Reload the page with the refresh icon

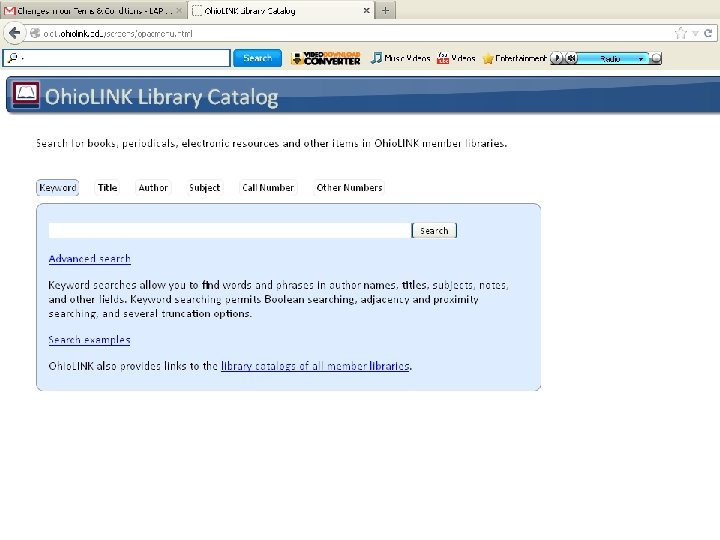708,33
